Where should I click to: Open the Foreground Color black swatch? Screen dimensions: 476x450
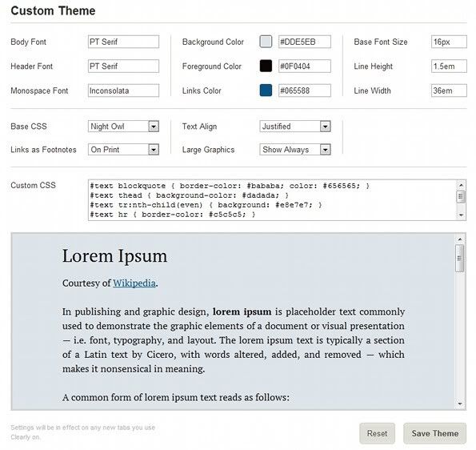(266, 66)
